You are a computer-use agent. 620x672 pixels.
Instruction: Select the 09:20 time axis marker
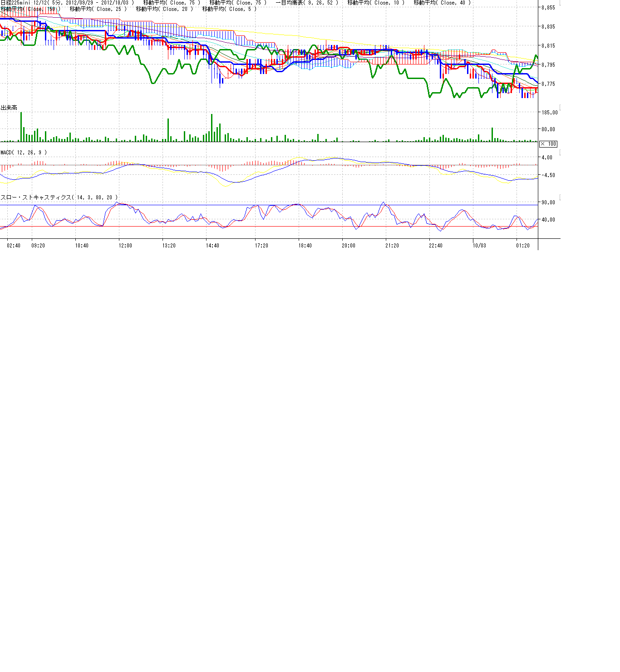click(38, 246)
